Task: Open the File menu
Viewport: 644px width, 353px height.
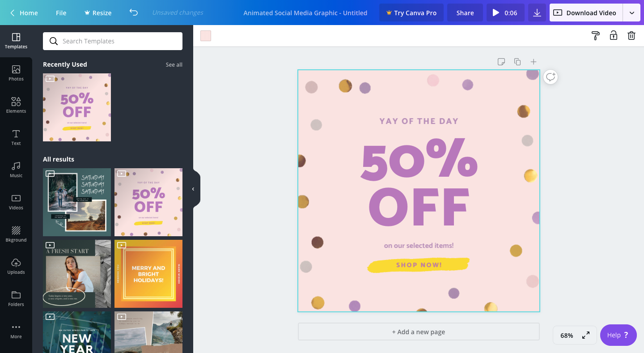Action: point(61,13)
